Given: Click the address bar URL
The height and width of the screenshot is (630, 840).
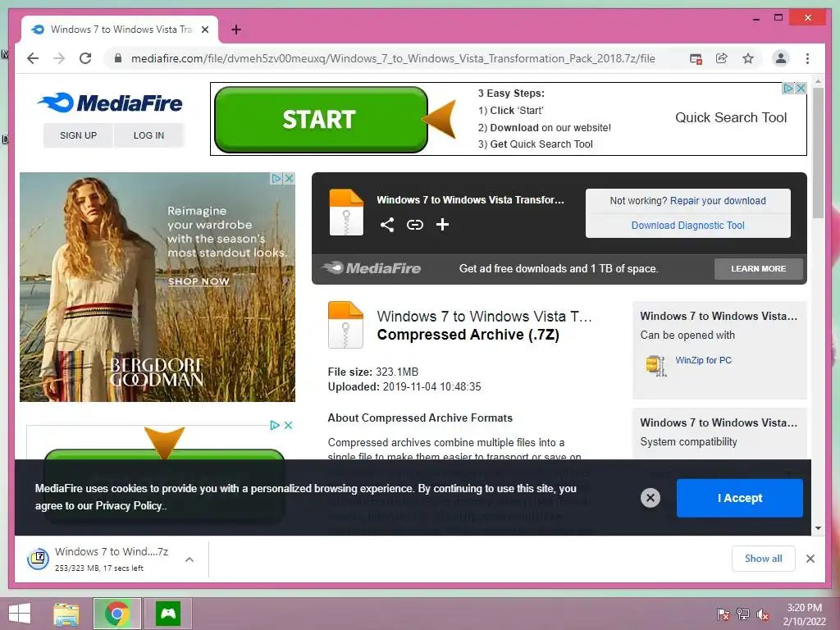Looking at the screenshot, I should 393,58.
